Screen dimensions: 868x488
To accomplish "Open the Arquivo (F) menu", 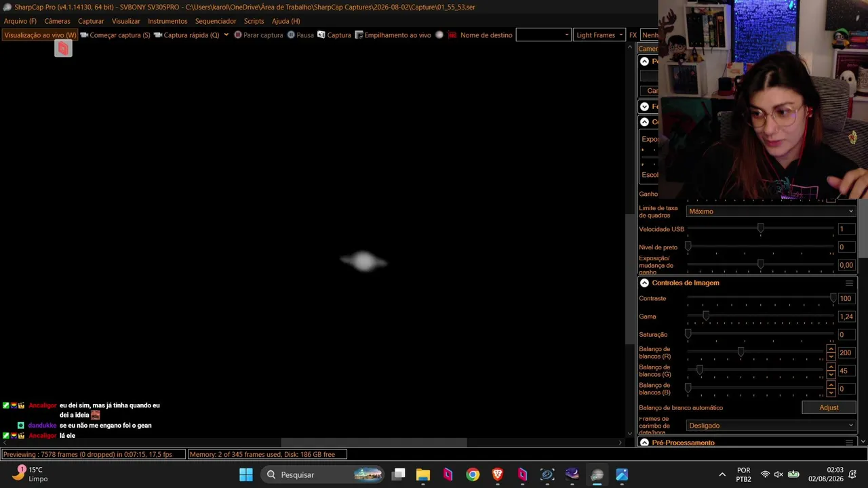I will [x=20, y=21].
